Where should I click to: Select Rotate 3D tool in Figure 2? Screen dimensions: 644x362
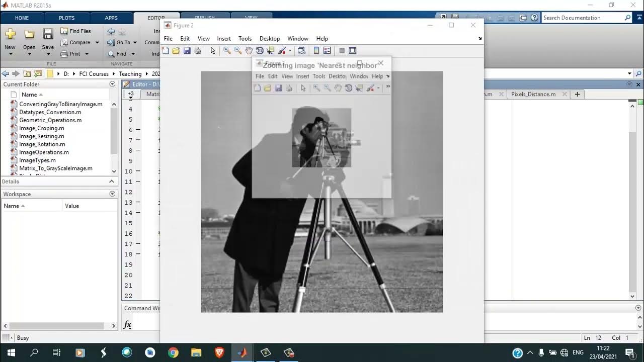pos(260,51)
